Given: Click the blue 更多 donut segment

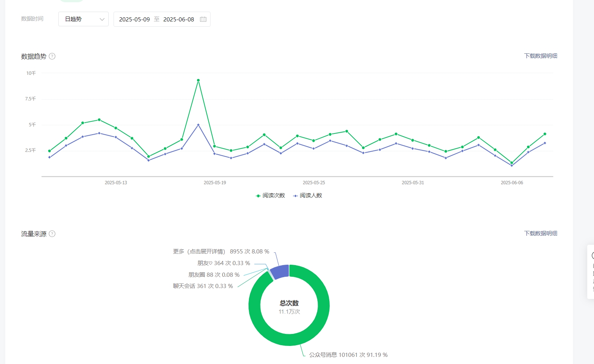Looking at the screenshot, I should pos(280,272).
